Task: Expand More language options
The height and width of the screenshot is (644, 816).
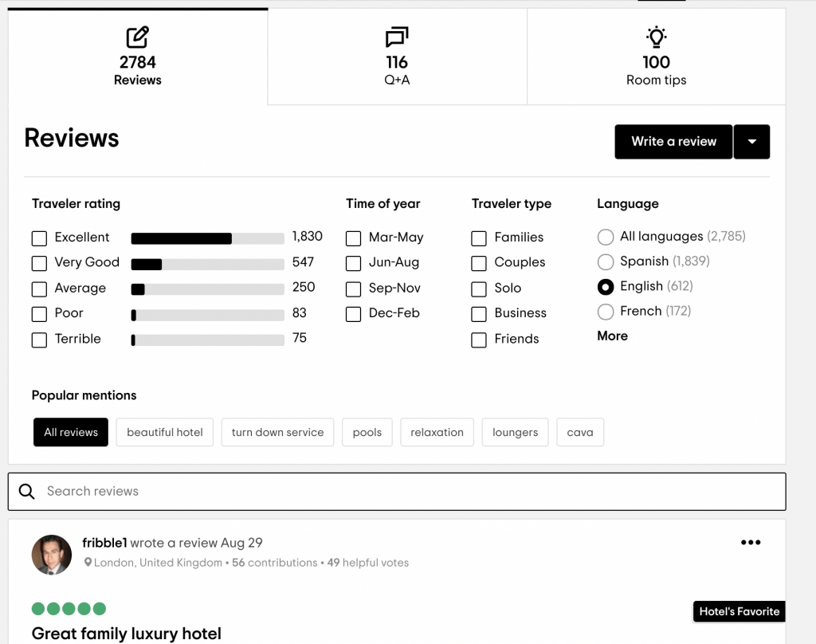Action: (612, 336)
